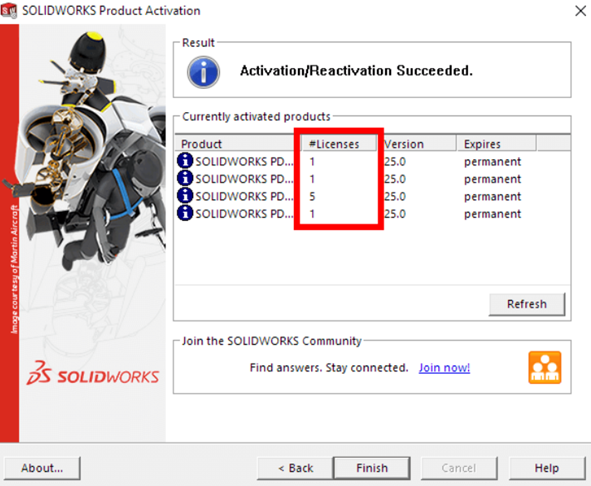591x486 pixels.
Task: Close the Product Activation window
Action: point(580,11)
